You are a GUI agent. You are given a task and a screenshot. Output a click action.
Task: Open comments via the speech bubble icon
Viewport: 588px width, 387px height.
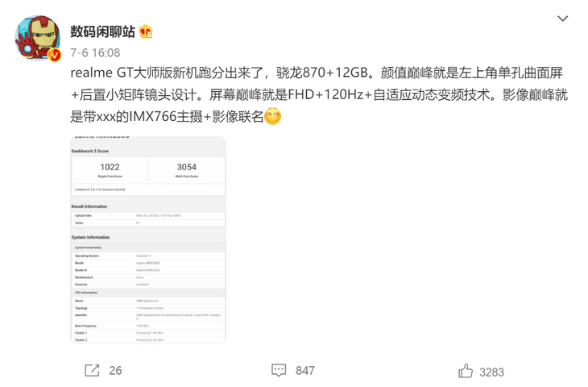tap(279, 371)
